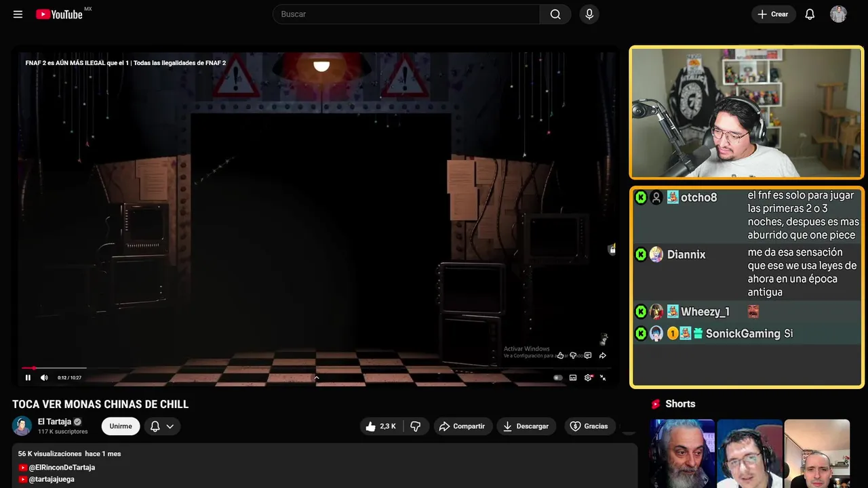This screenshot has width=868, height=488.
Task: Toggle subtitles in the player
Action: (x=573, y=378)
